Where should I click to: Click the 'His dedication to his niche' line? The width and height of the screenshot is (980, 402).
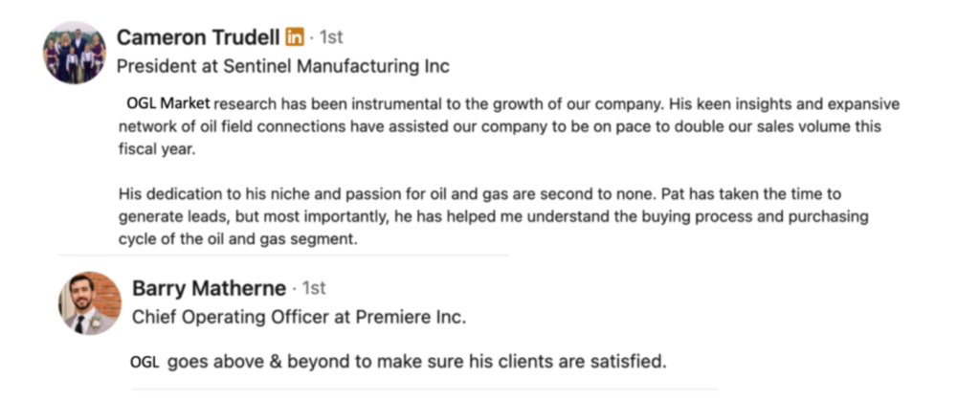pos(488,193)
